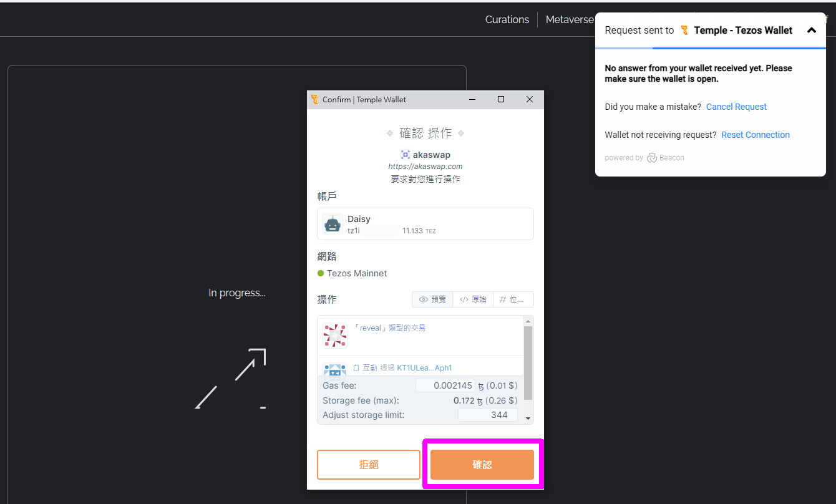Click the 「reveal」類型的交易 operation text
This screenshot has height=504, width=836.
point(389,328)
